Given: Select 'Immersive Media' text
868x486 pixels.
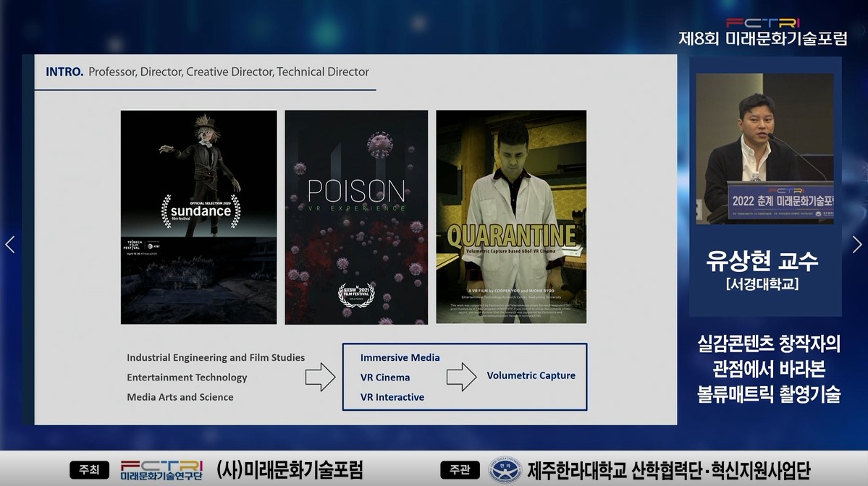Looking at the screenshot, I should point(400,358).
